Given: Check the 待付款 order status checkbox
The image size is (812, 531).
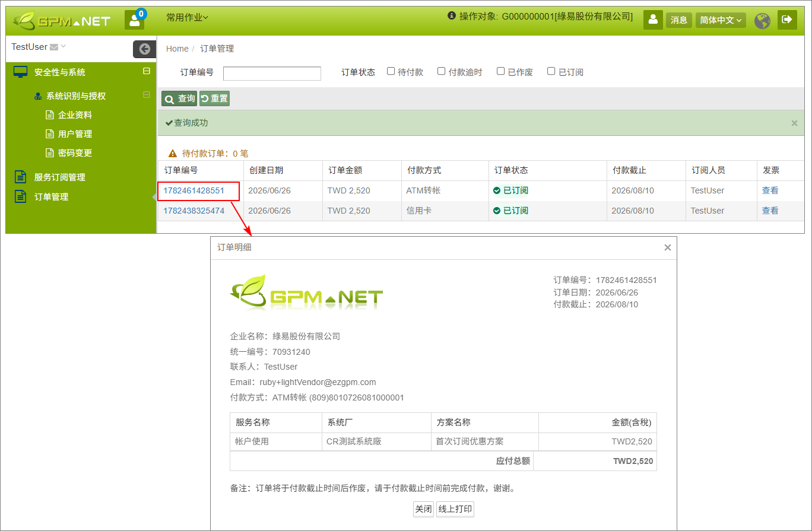Looking at the screenshot, I should 391,71.
